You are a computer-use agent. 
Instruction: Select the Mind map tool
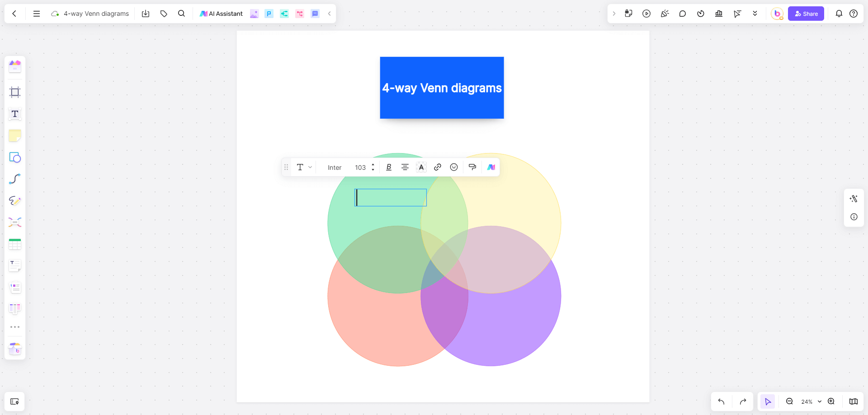tap(15, 222)
